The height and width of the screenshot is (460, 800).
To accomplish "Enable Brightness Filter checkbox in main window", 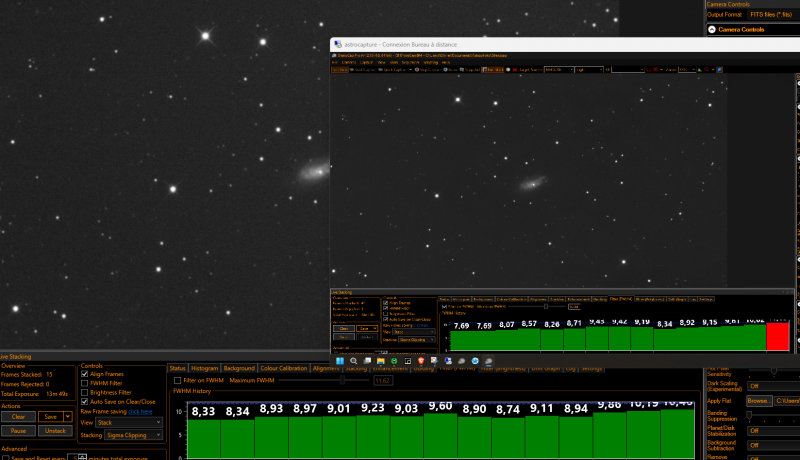I will [x=85, y=392].
